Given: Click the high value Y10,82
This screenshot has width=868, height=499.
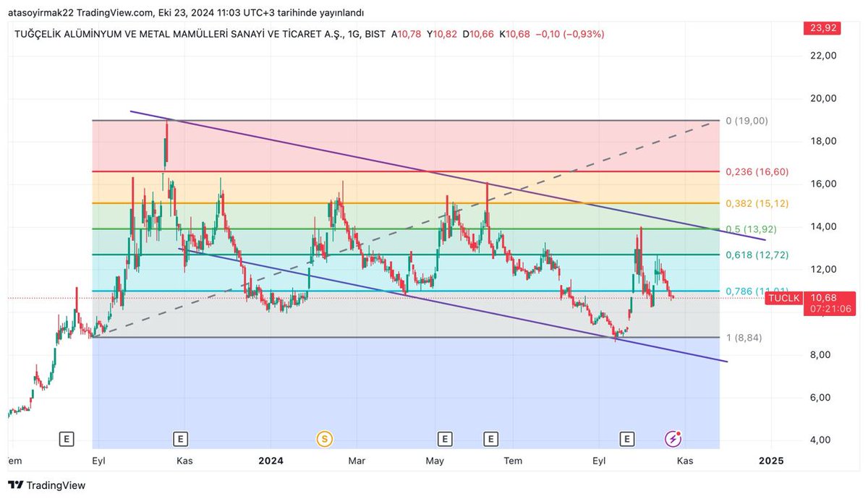Looking at the screenshot, I should click(441, 34).
